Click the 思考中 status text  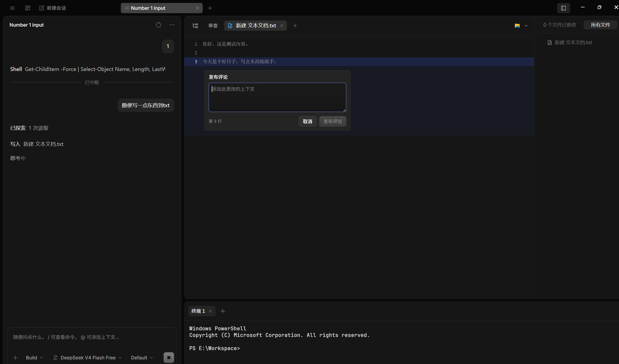[x=18, y=158]
